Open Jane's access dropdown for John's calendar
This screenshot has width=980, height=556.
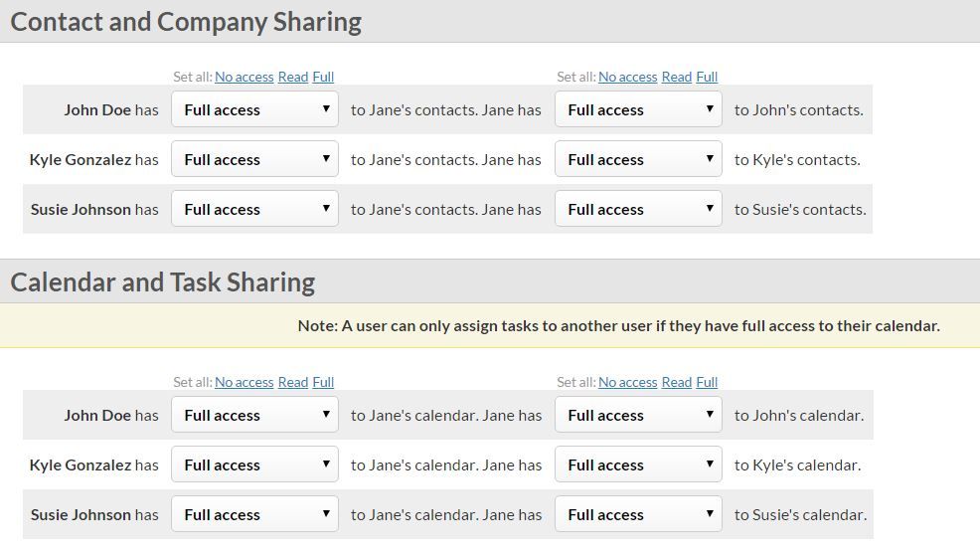point(638,415)
